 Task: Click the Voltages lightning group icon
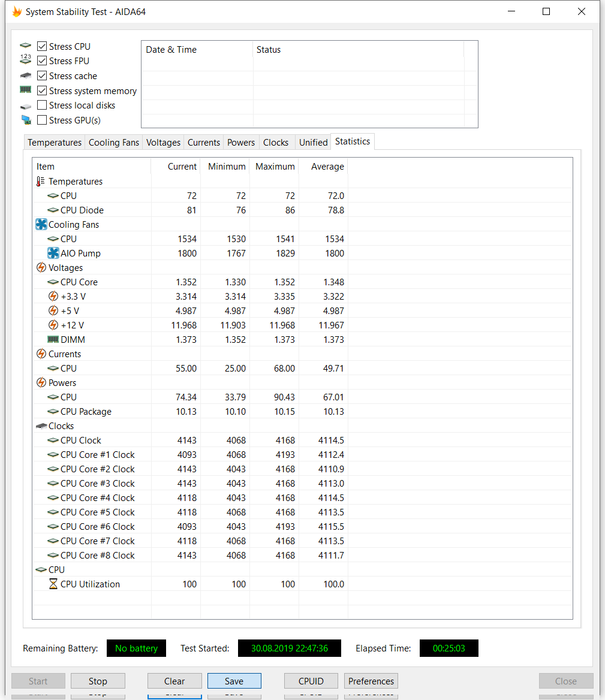41,268
